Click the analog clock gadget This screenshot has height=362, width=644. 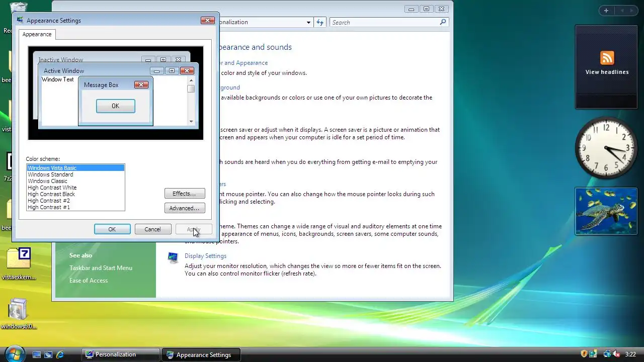(606, 148)
